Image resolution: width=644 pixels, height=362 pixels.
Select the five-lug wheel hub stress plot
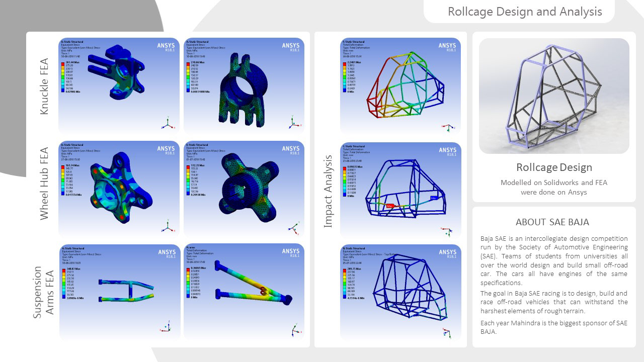pos(119,189)
